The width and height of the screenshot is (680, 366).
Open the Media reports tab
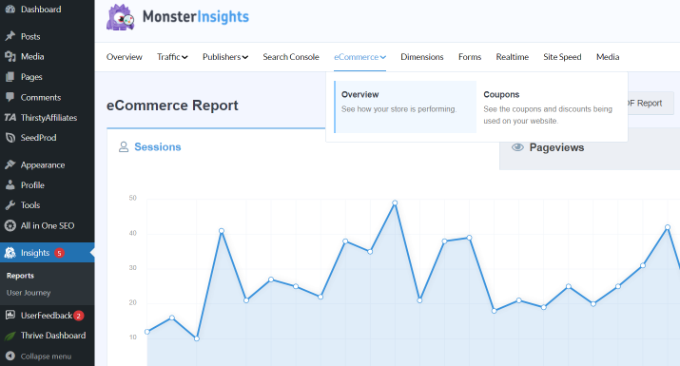click(x=608, y=57)
